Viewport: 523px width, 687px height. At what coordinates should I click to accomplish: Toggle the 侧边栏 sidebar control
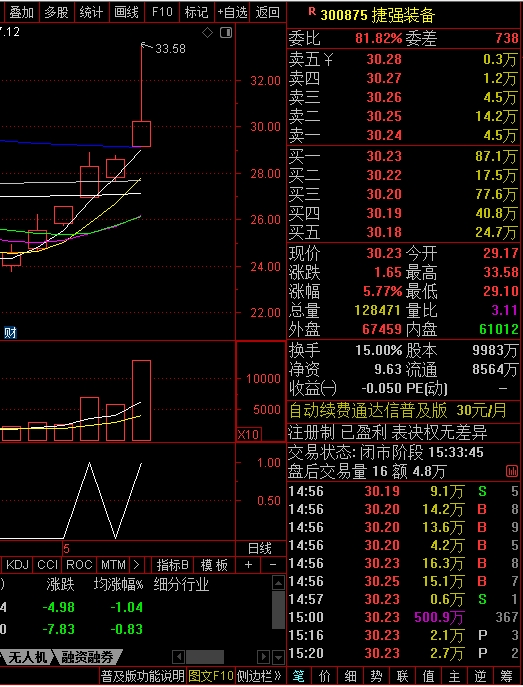259,676
